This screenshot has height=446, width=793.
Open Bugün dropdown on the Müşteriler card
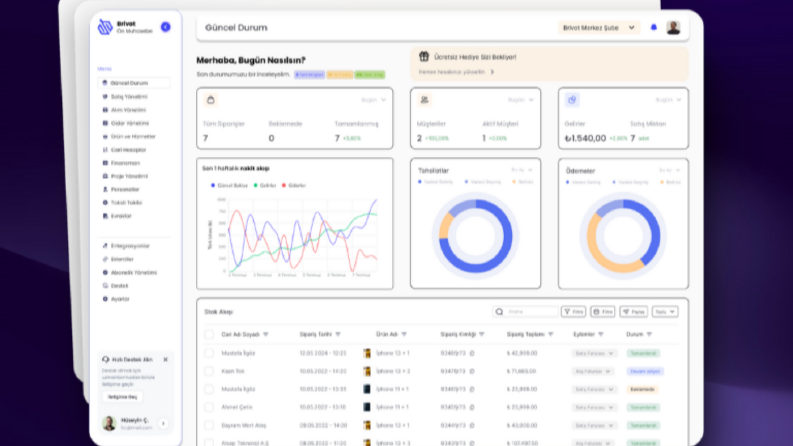[520, 100]
